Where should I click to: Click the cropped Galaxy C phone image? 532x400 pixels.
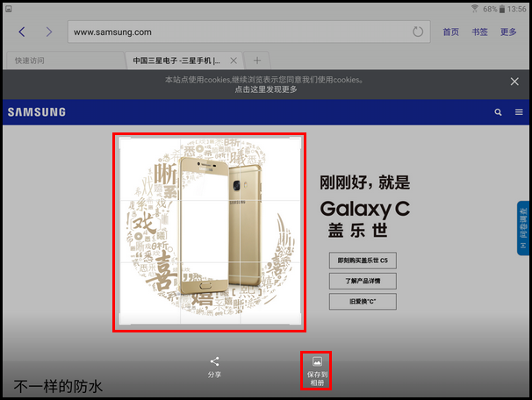click(x=210, y=231)
